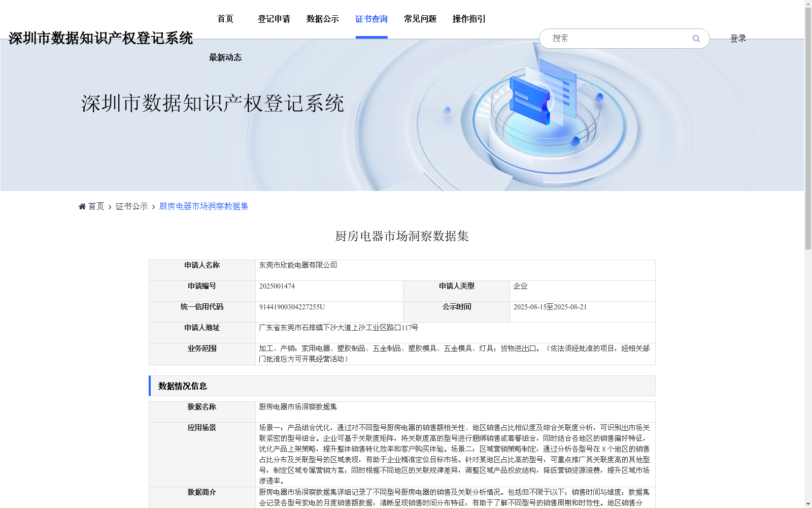The image size is (812, 508).
Task: Open the 常见问题 menu item
Action: click(420, 19)
